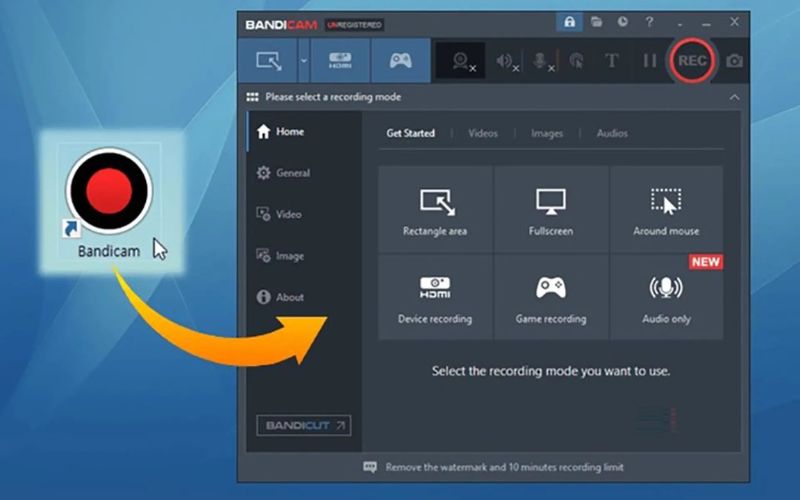800x500 pixels.
Task: Toggle the webcam overlay icon
Action: pyautogui.click(x=461, y=61)
